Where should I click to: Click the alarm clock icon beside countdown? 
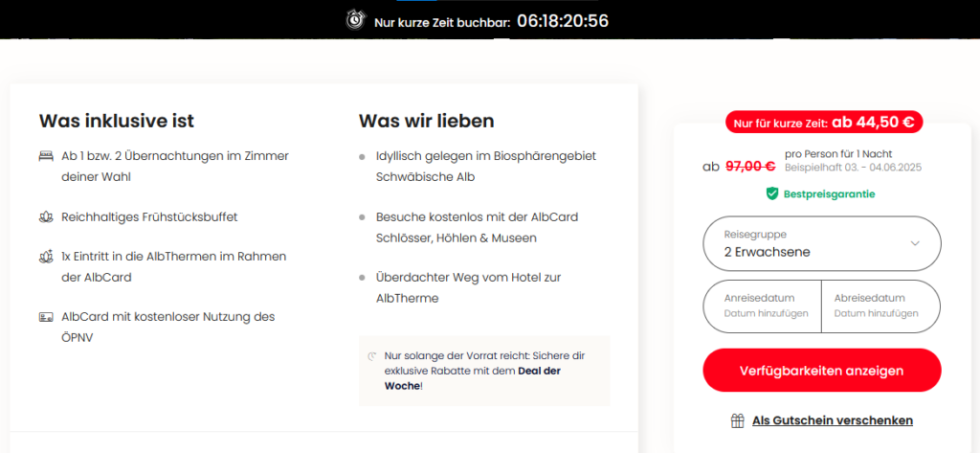[x=355, y=19]
